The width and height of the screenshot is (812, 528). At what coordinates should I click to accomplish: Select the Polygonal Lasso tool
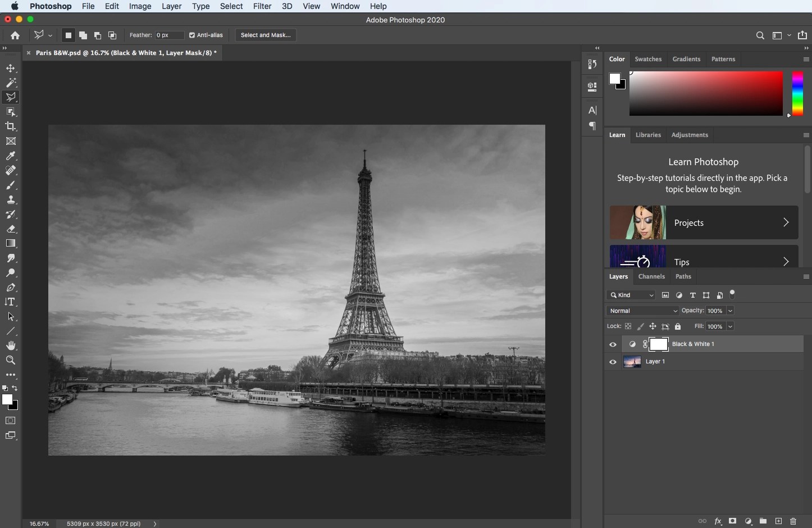coord(11,97)
